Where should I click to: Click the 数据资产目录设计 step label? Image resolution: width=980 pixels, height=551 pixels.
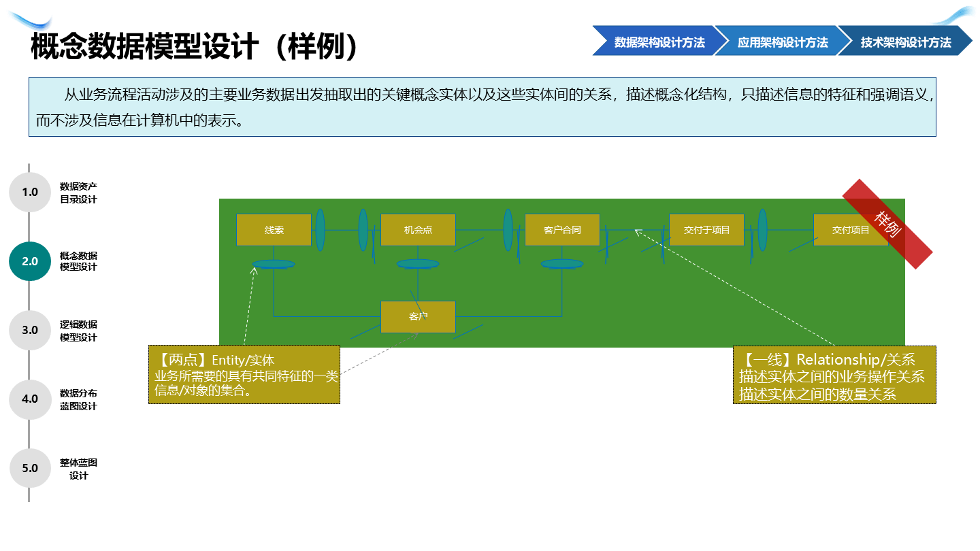click(78, 193)
